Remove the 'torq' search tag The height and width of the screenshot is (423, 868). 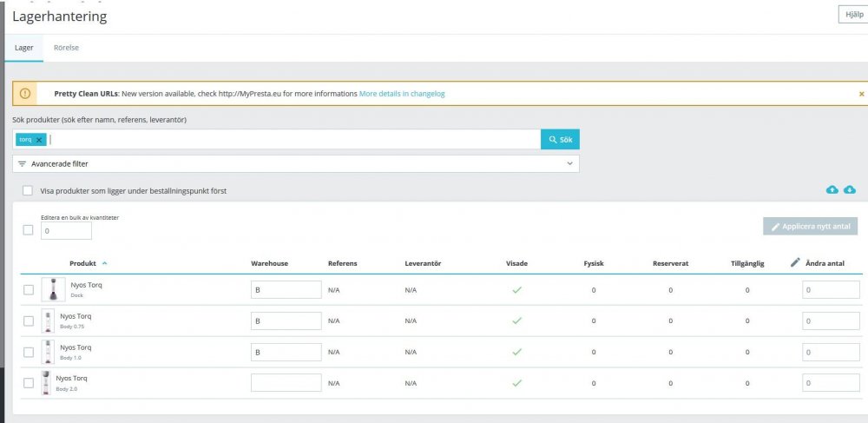(39, 140)
